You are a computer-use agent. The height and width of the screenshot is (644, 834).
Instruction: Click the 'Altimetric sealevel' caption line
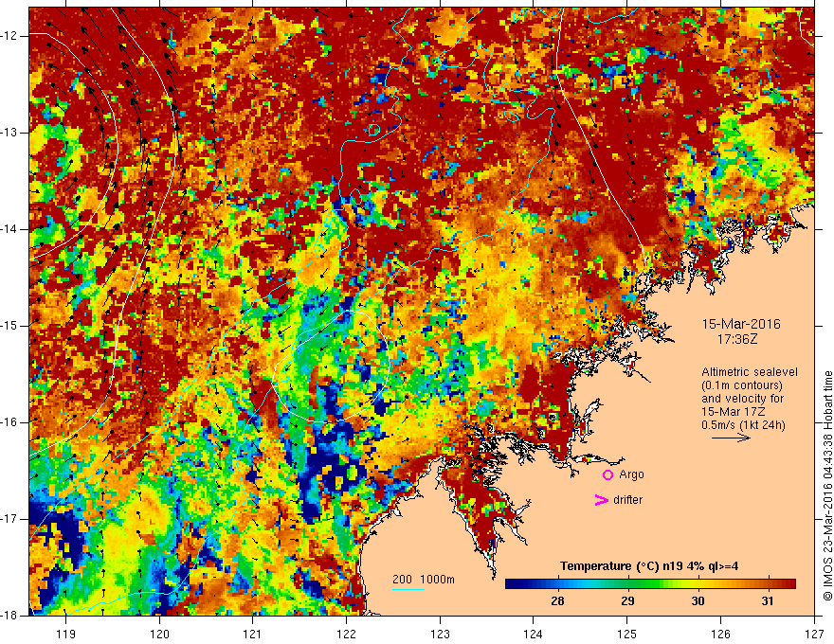tap(750, 372)
